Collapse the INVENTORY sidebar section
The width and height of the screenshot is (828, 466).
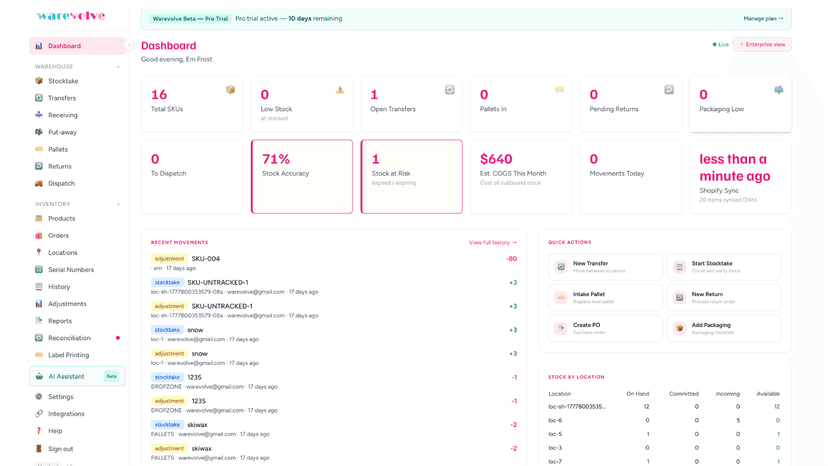118,204
